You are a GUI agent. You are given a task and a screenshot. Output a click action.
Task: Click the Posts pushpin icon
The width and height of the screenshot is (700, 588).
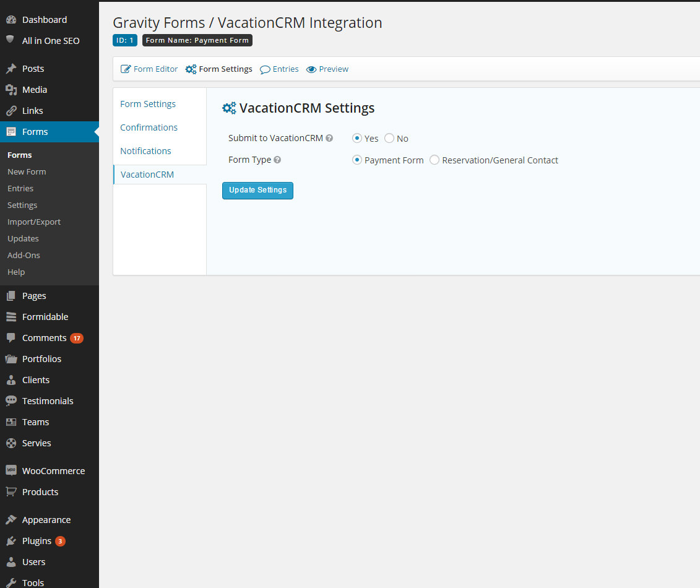11,68
